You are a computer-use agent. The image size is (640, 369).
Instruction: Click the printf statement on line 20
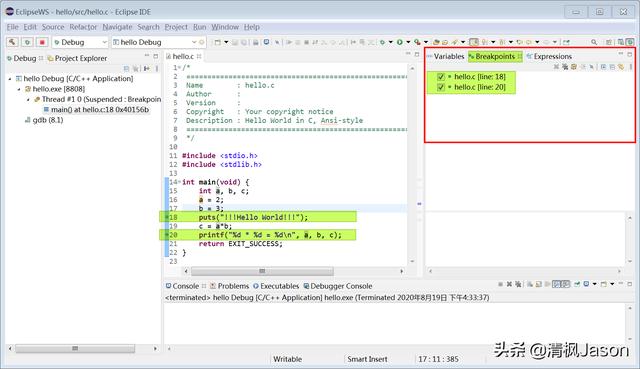point(270,235)
